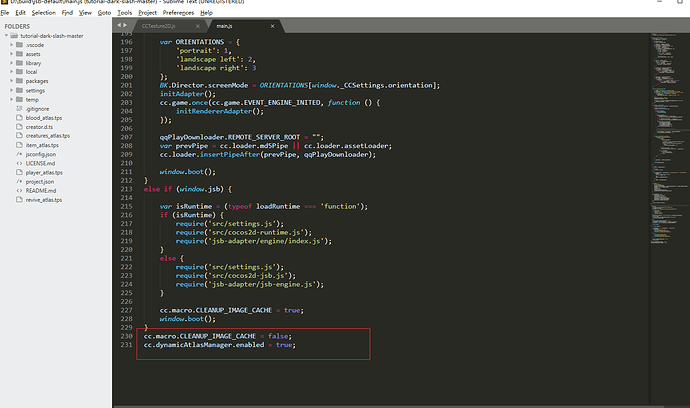Open the Help menu
Viewport: 690px width, 408px height.
206,13
